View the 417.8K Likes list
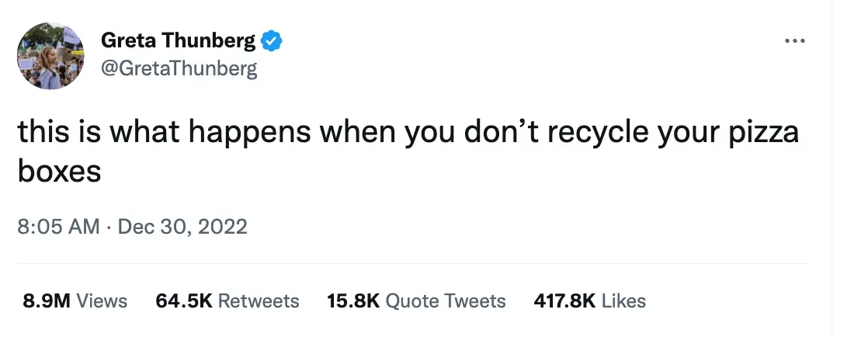The width and height of the screenshot is (868, 337). [589, 301]
